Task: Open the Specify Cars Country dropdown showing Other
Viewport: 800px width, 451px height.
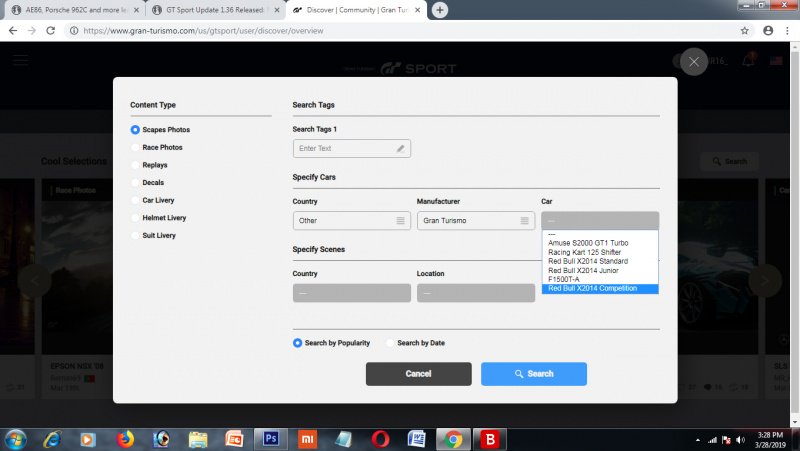Action: 352,220
